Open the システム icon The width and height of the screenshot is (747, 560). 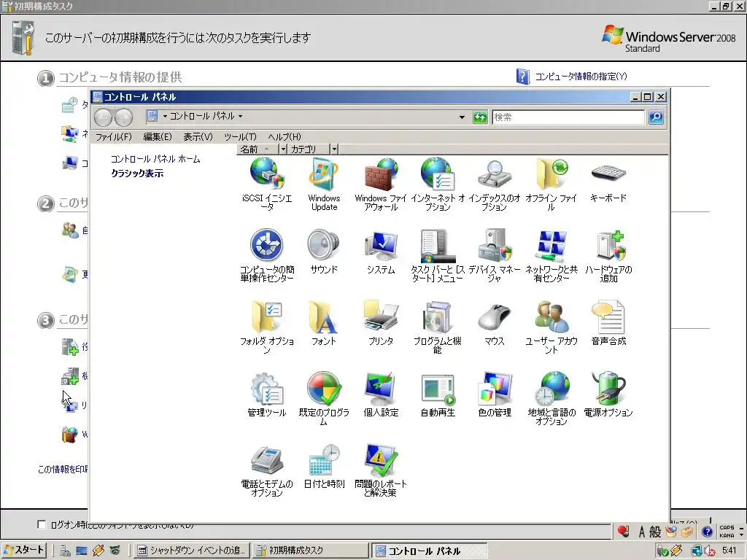(381, 252)
